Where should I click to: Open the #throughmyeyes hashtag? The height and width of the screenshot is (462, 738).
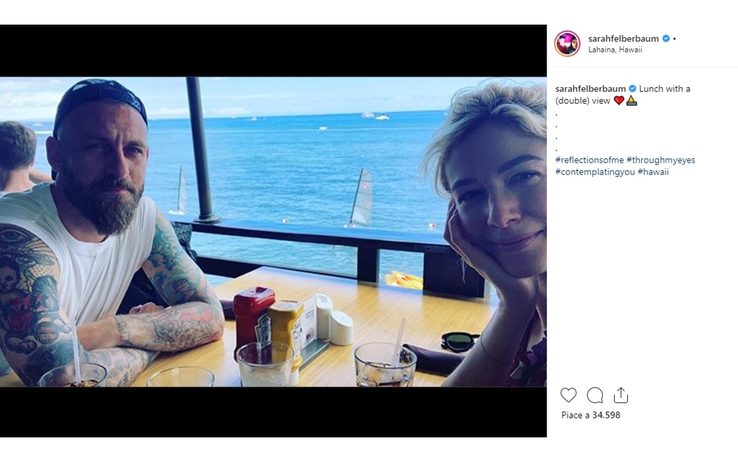660,160
